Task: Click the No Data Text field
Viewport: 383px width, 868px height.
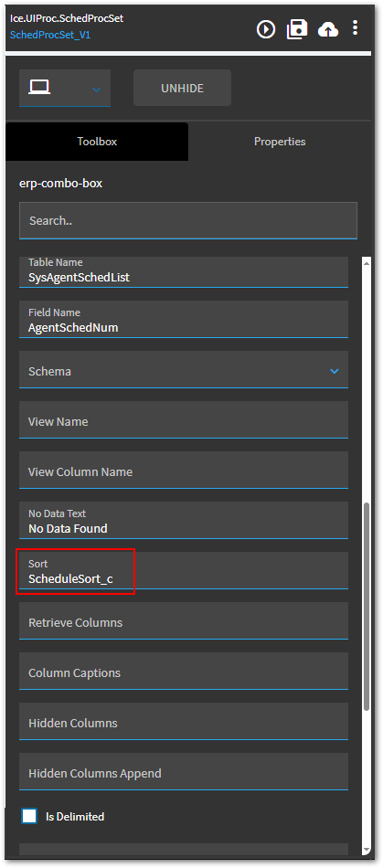Action: pos(184,521)
